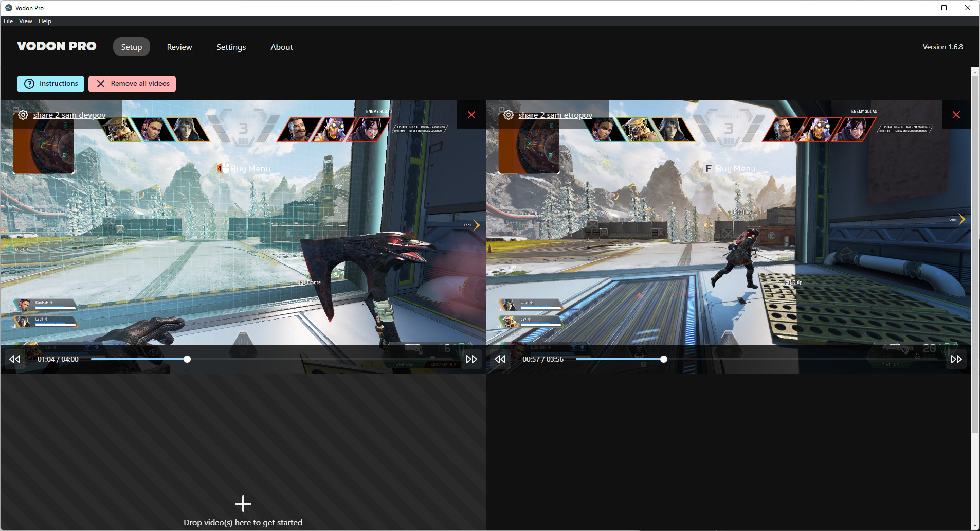Viewport: 980px width, 531px height.
Task: Rewind the devpov video at 01:04
Action: click(x=15, y=359)
